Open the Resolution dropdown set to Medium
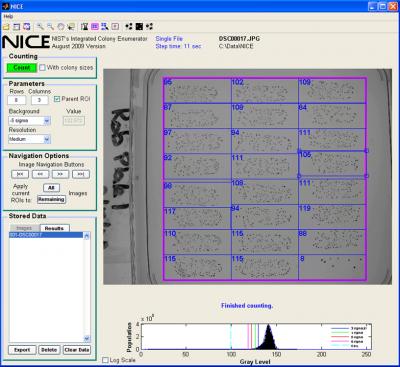This screenshot has height=367, width=400. (29, 139)
